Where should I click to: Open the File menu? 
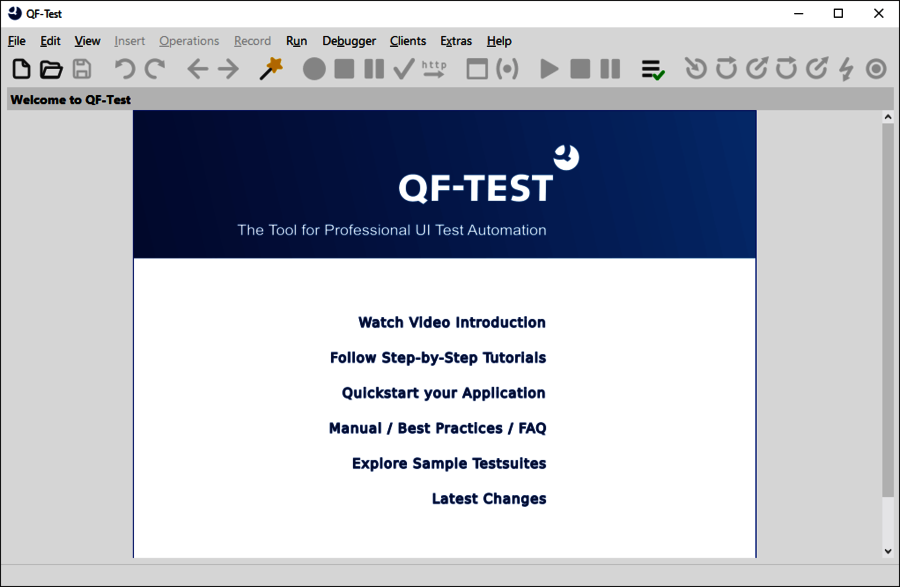[x=16, y=41]
